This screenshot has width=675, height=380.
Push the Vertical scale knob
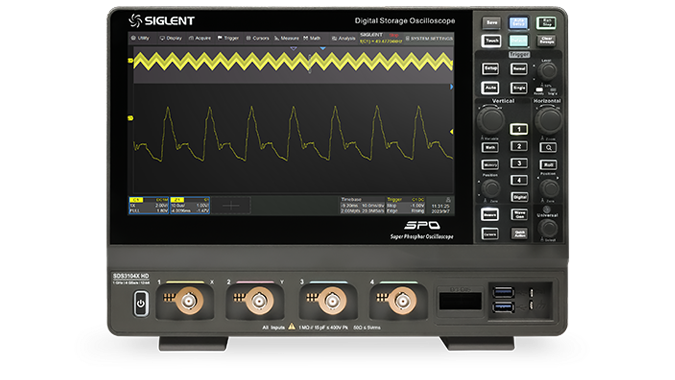click(x=491, y=120)
